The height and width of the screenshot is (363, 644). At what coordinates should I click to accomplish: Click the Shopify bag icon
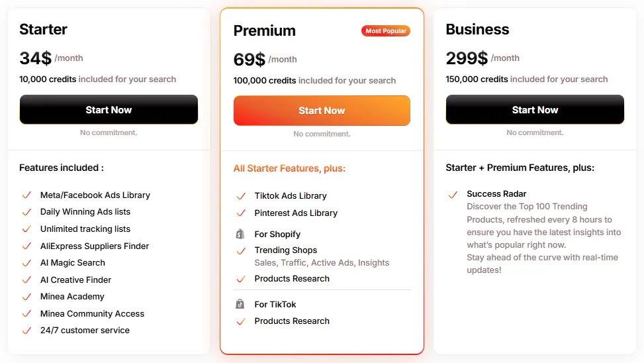tap(240, 234)
